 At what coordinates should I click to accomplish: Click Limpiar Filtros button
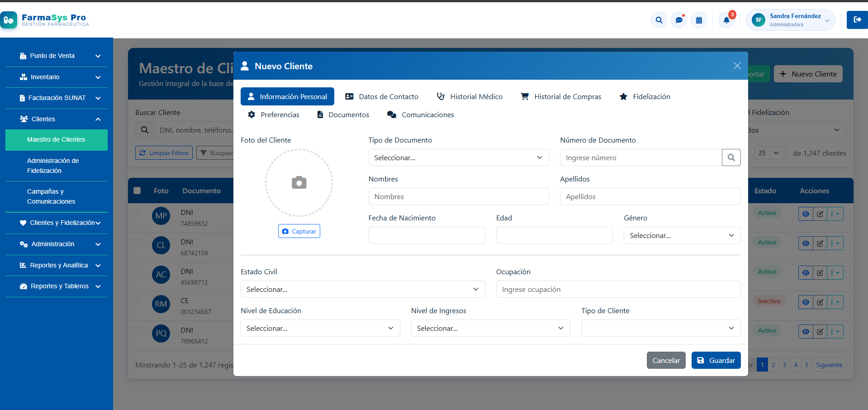tap(164, 153)
